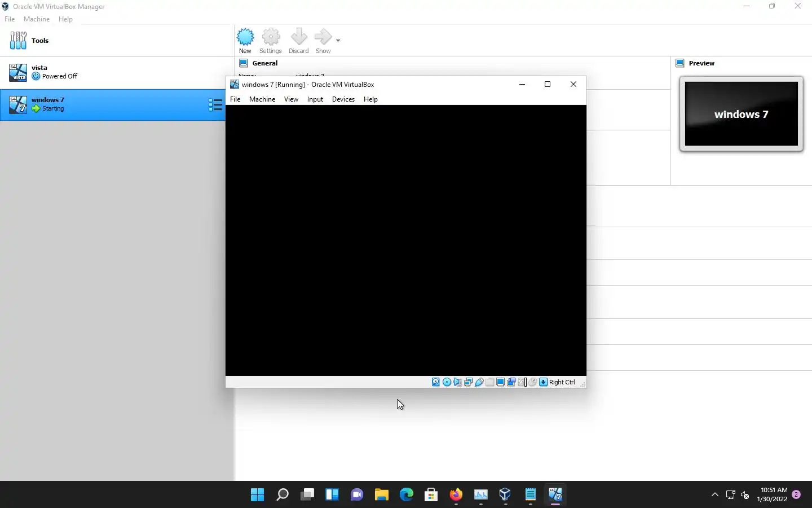Open the Help menu in VM window
Image resolution: width=812 pixels, height=508 pixels.
coord(370,99)
